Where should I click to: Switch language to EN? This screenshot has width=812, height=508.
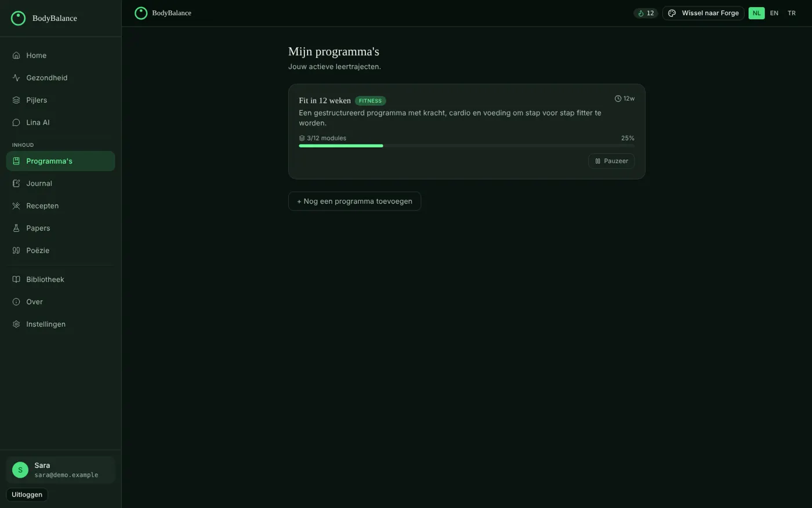[774, 13]
